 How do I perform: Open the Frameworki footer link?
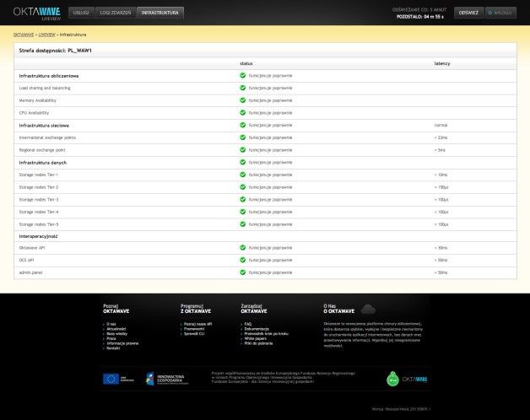(x=194, y=329)
